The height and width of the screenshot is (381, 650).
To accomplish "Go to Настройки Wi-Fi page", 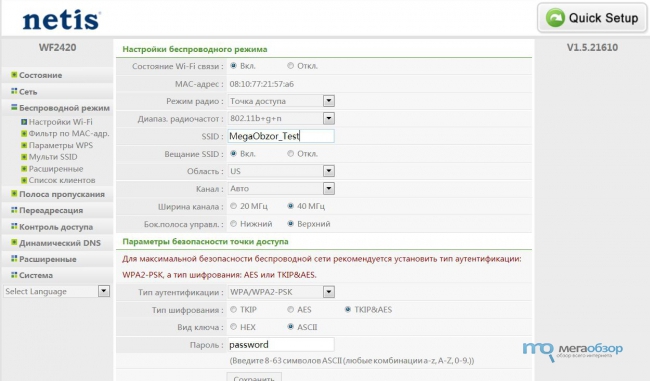I will 61,122.
